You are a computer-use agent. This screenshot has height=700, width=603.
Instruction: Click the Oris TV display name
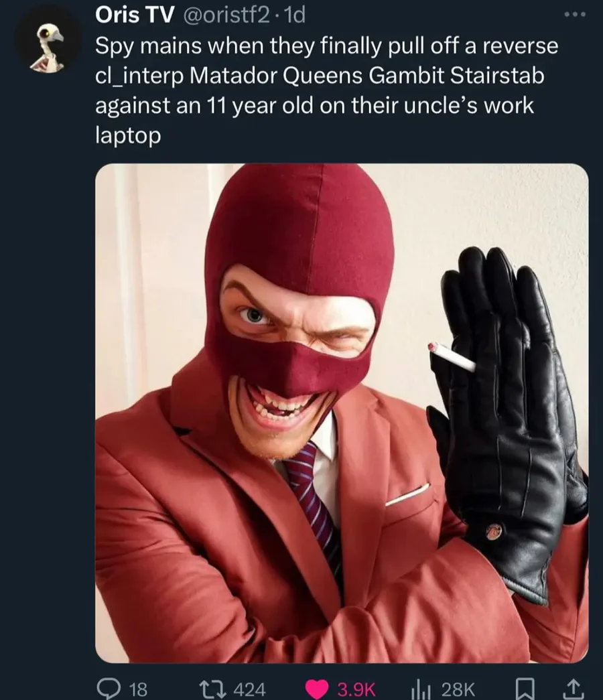[x=134, y=15]
